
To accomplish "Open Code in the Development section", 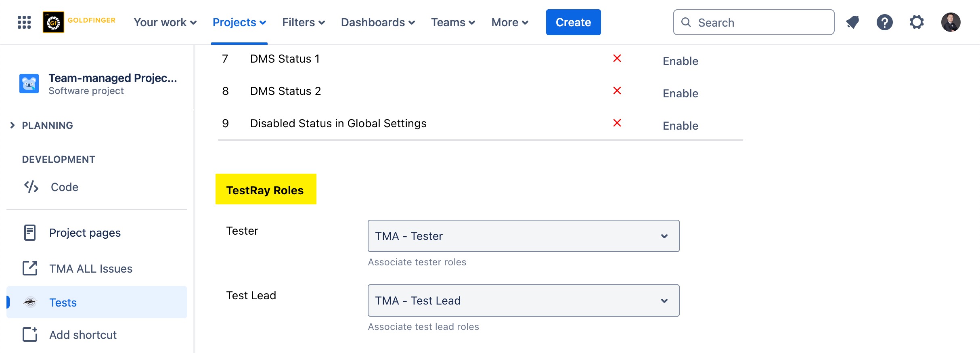I will click(x=64, y=187).
